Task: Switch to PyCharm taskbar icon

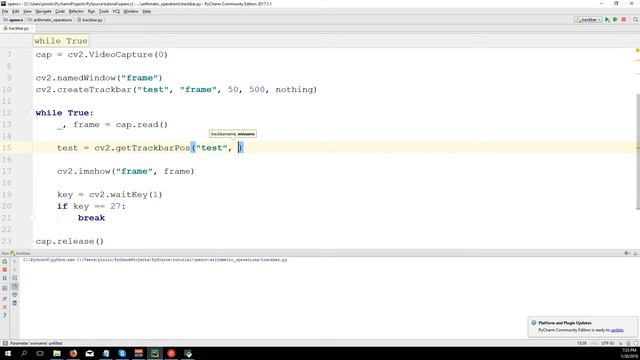Action: tap(155, 353)
